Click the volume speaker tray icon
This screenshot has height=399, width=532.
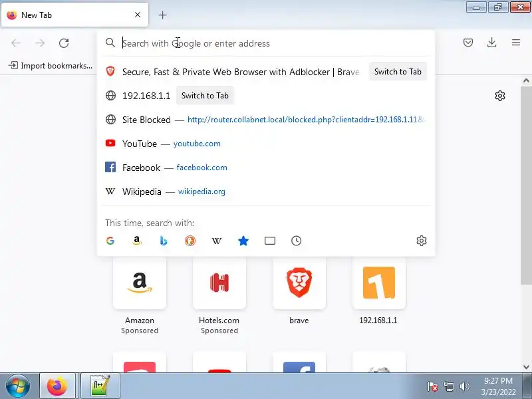pyautogui.click(x=464, y=386)
